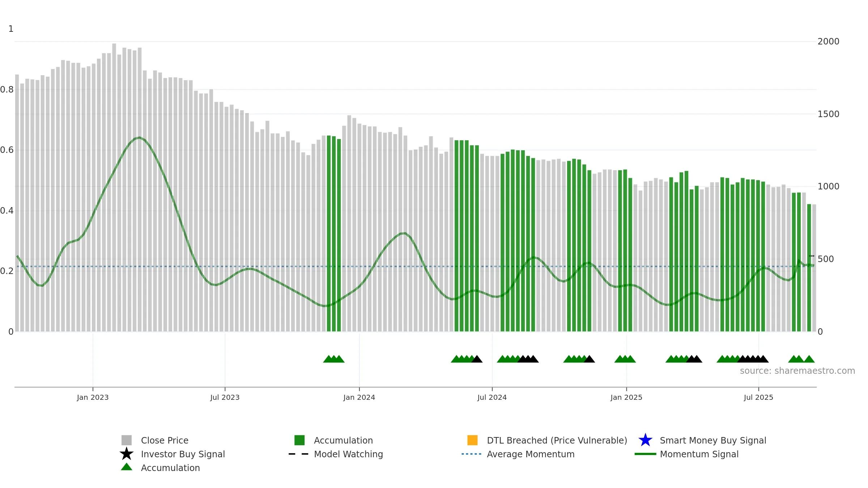Screen dimensions: 868x488
Task: Click the dotted Average Momentum legend line
Action: pyautogui.click(x=472, y=454)
